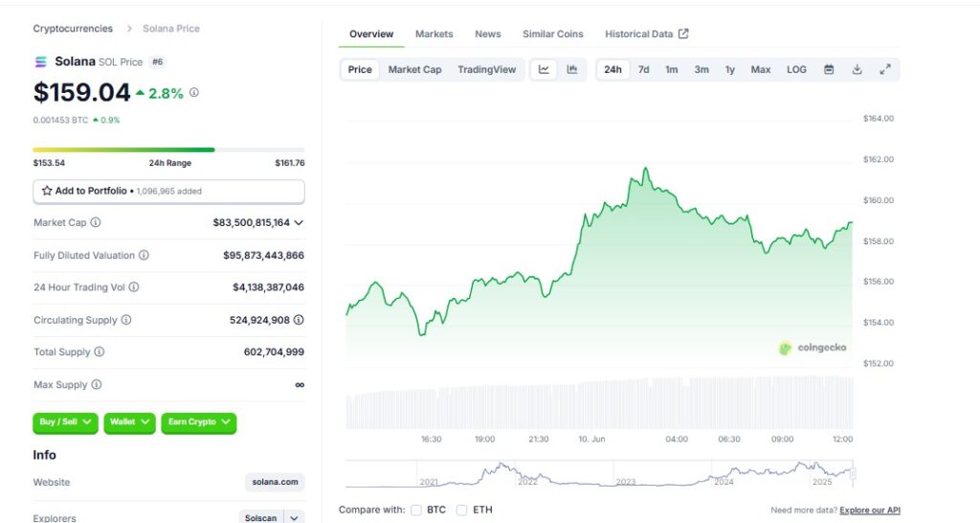Expand chart to fullscreen
The width and height of the screenshot is (980, 523).
pos(885,69)
